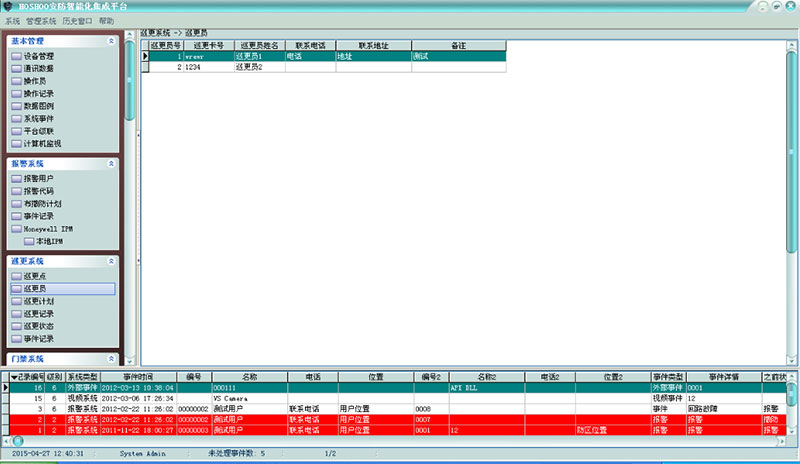Open 设备管理 in the sidebar

39,56
